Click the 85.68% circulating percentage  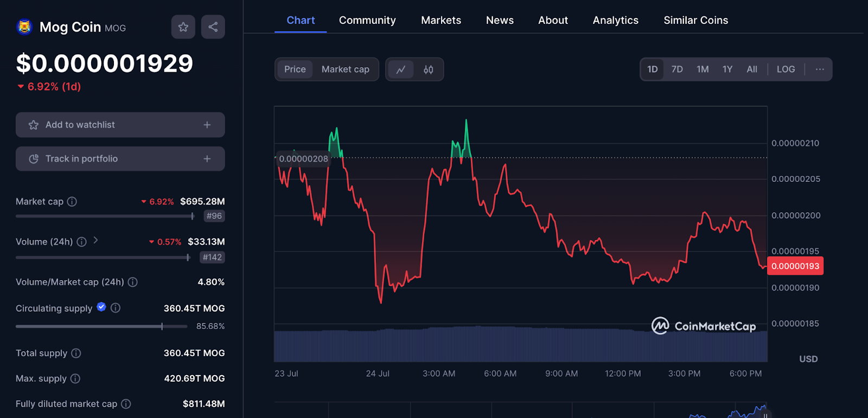coord(210,326)
